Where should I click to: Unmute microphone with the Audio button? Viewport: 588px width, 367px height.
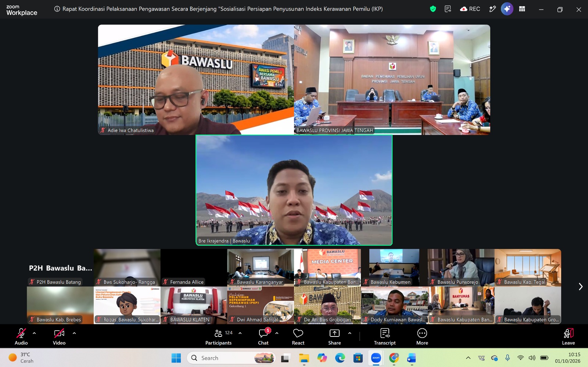coord(21,336)
